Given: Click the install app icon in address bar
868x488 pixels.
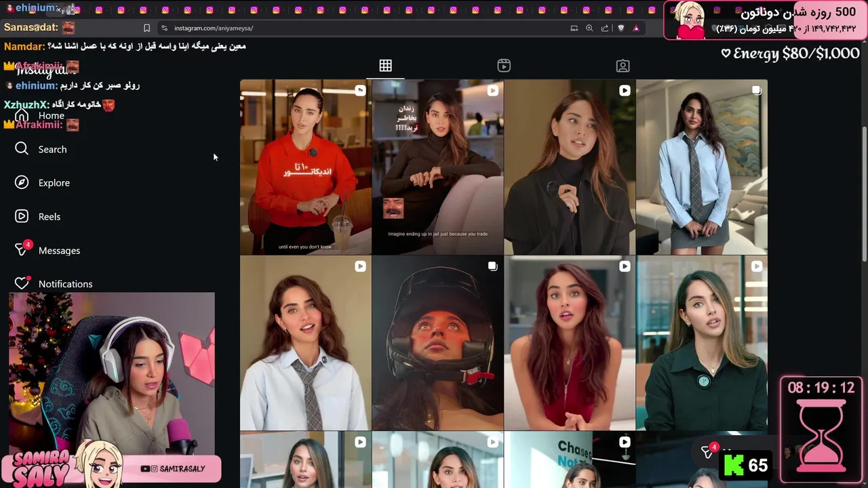Looking at the screenshot, I should coord(574,28).
